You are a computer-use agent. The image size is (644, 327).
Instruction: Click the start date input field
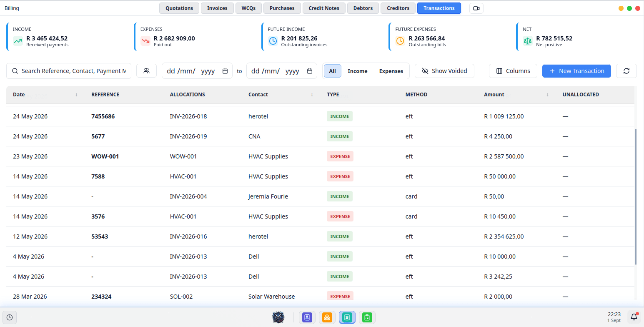197,71
